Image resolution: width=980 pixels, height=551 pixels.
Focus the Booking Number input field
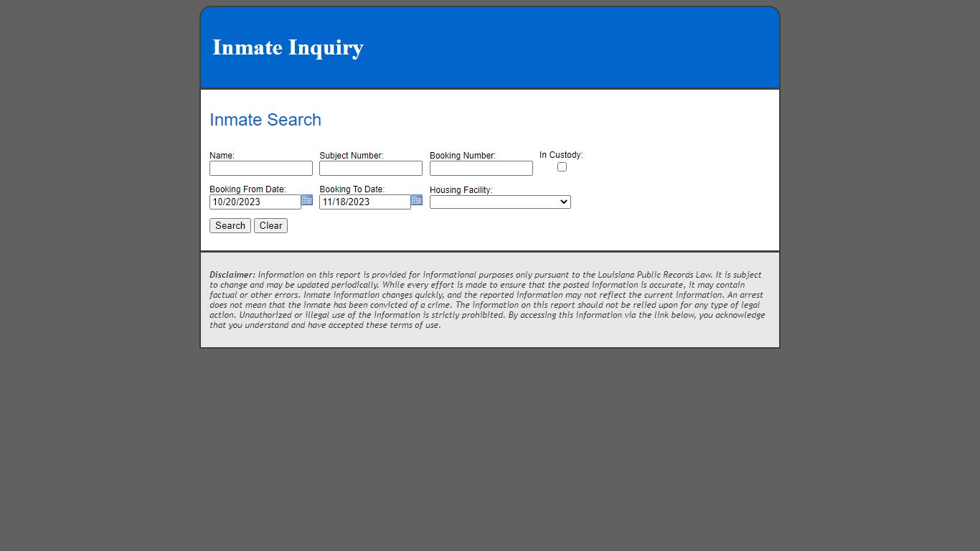[x=481, y=168]
